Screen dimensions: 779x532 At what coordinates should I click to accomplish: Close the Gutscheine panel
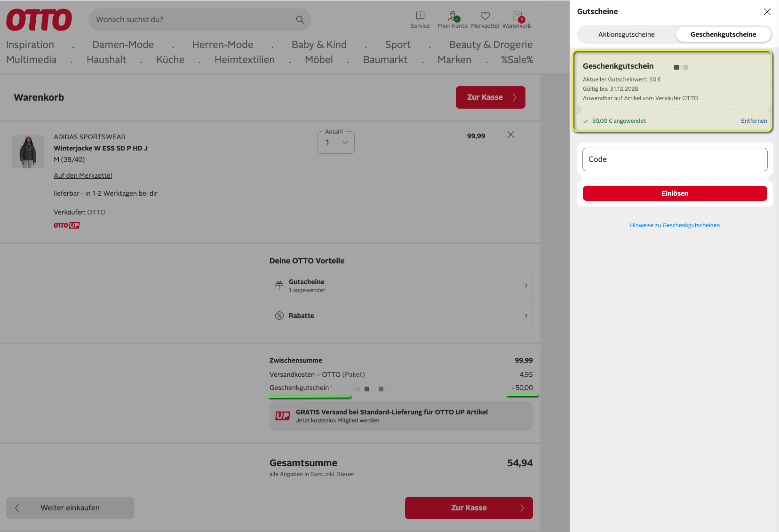tap(767, 12)
